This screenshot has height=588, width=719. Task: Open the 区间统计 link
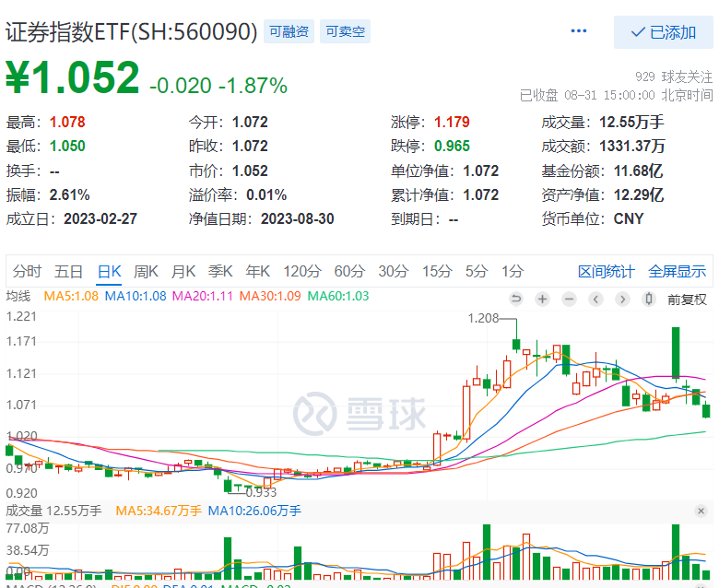click(x=606, y=271)
